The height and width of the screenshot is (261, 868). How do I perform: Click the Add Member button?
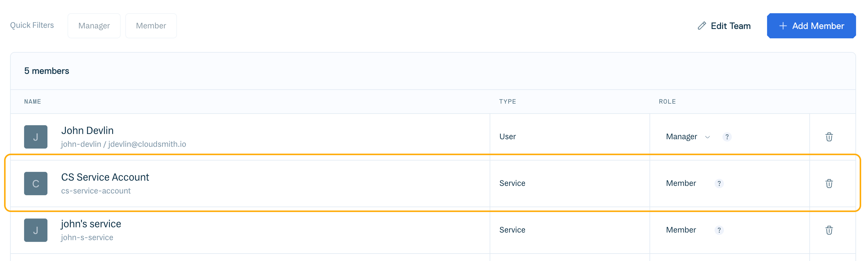tap(811, 26)
